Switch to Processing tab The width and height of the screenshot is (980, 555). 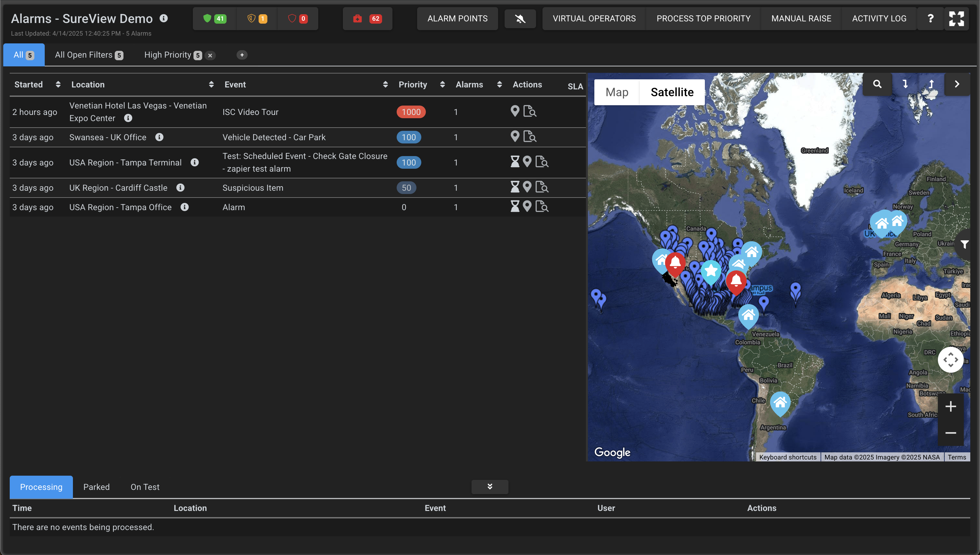coord(41,487)
